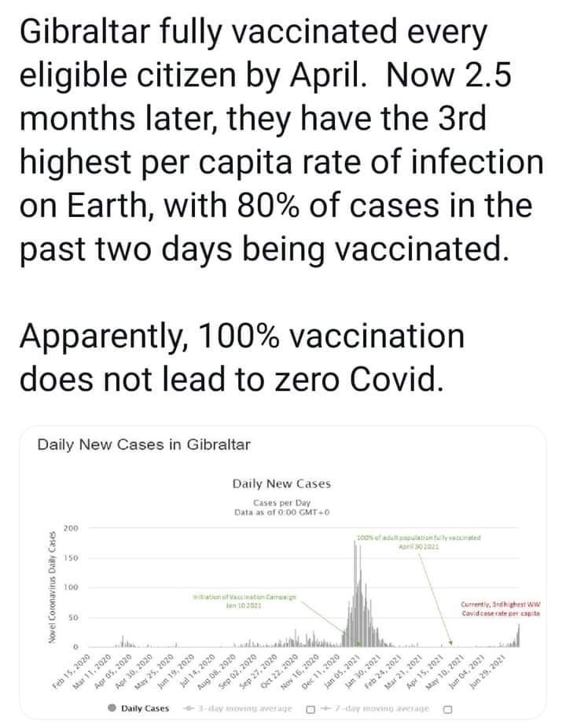566x728 pixels.
Task: Toggle the Daily Cases legend label
Action: [x=145, y=708]
